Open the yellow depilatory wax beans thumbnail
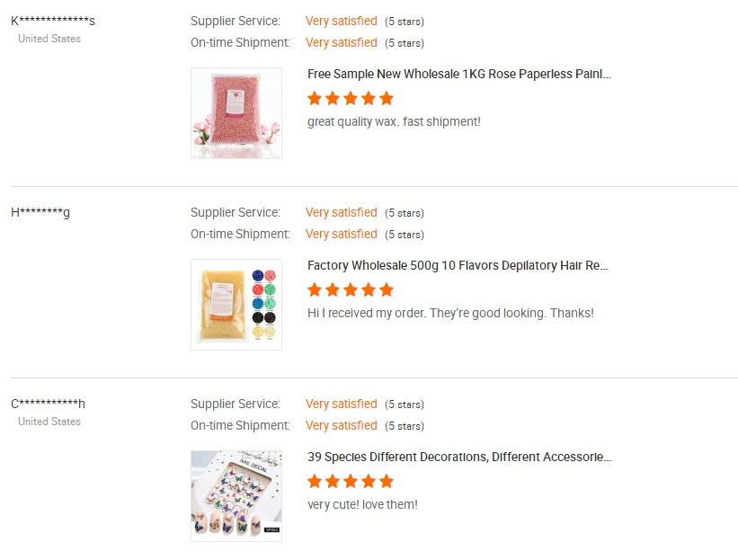Screen dimensions: 738x560 [x=236, y=305]
